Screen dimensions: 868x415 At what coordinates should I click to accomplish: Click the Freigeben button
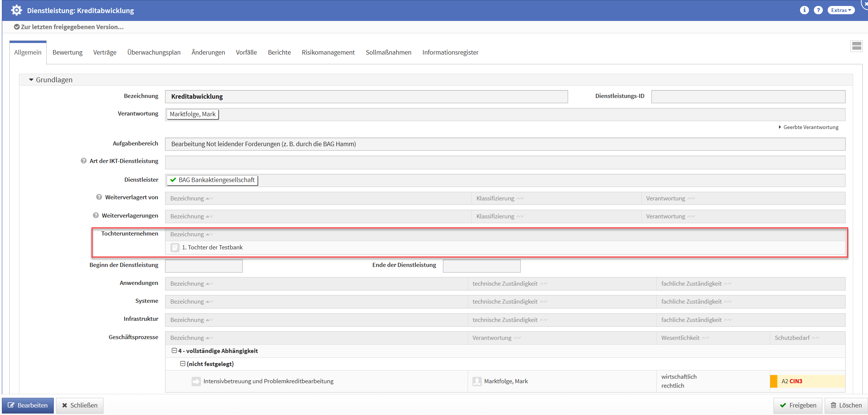point(798,405)
